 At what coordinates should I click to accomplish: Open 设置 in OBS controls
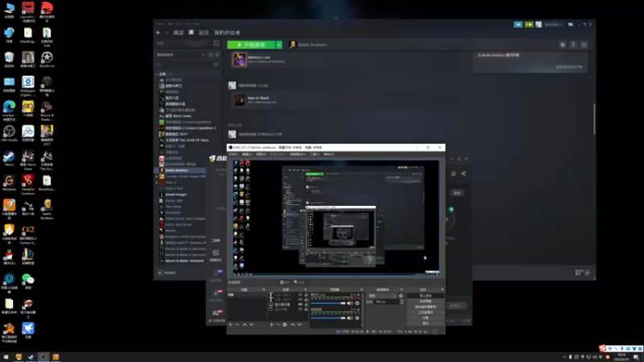[426, 318]
